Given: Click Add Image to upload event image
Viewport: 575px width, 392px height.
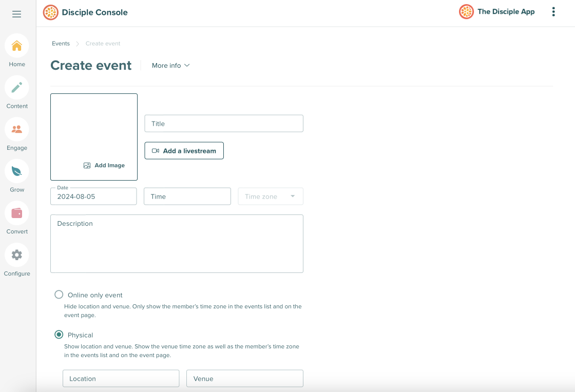Looking at the screenshot, I should (104, 165).
